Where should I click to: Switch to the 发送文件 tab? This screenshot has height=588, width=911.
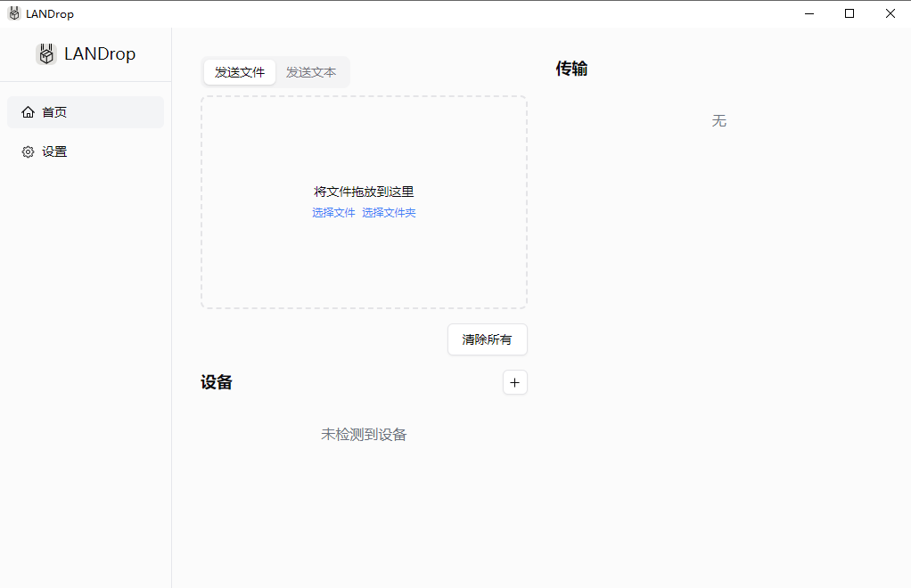tap(239, 71)
